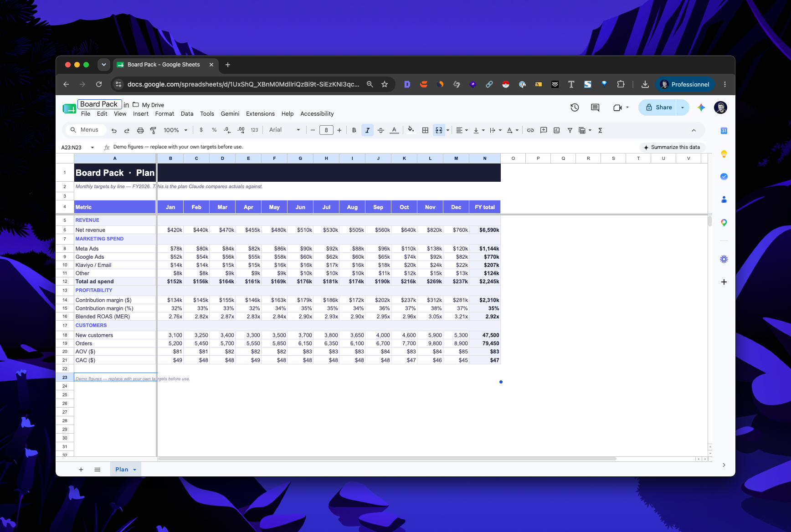Open Share options dropdown arrow
Image resolution: width=791 pixels, height=532 pixels.
(x=682, y=107)
